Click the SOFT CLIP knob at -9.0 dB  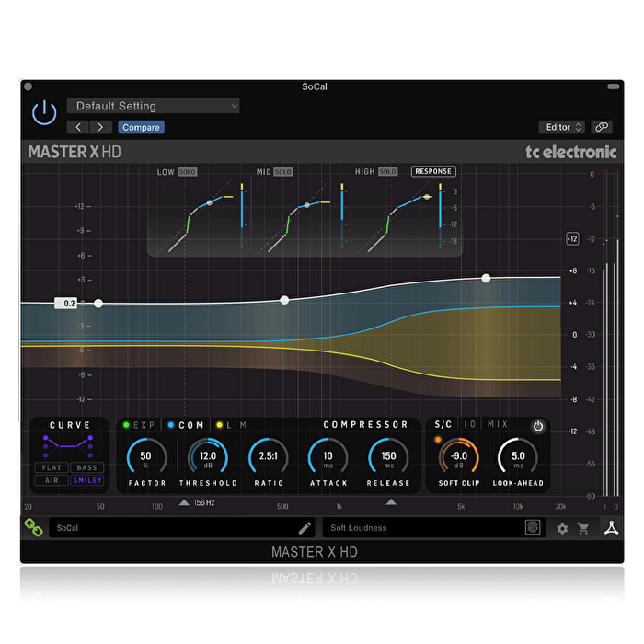pyautogui.click(x=459, y=457)
